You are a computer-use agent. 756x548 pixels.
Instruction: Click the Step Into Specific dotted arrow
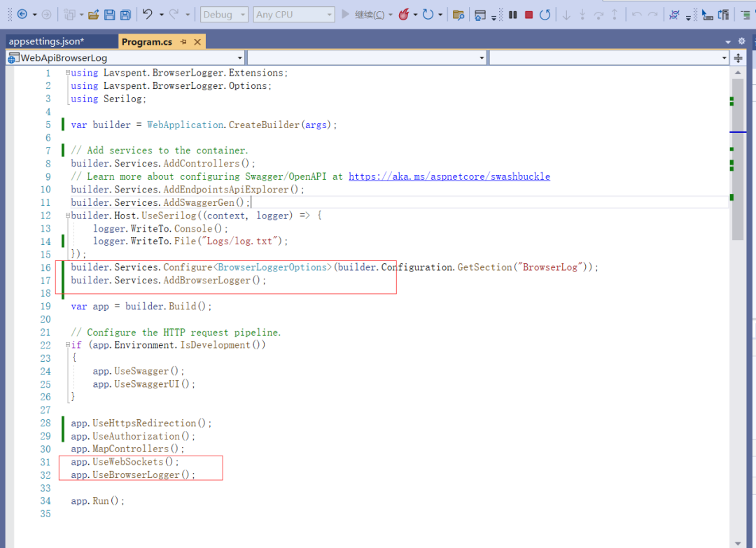tap(582, 15)
